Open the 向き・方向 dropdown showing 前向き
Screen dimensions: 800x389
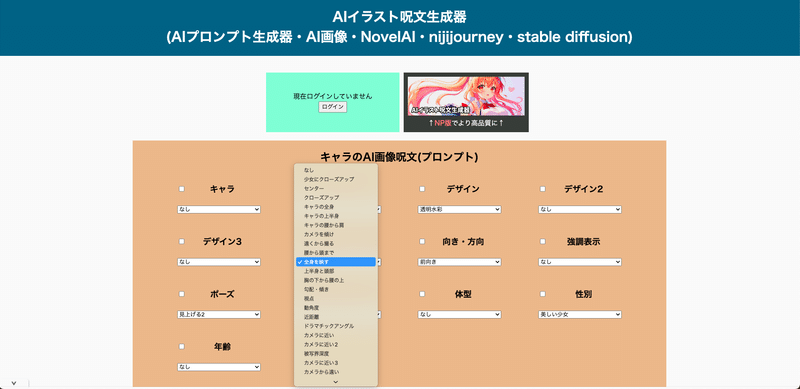pos(459,262)
